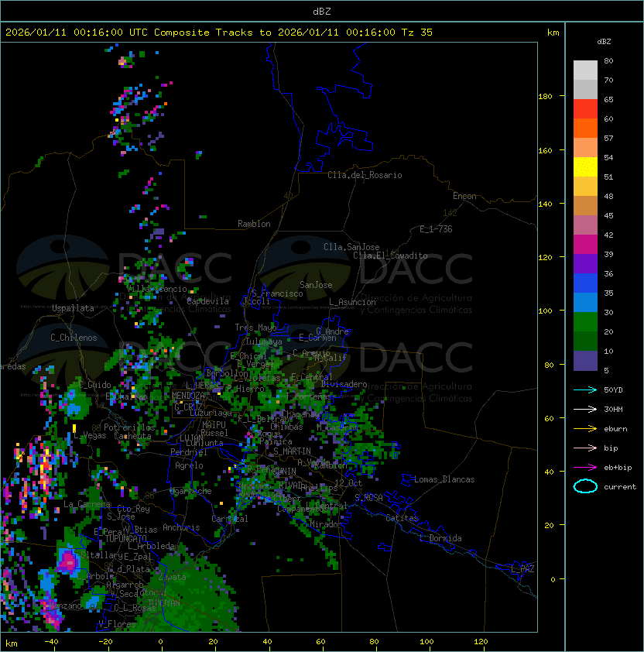Click the Potrerillos map label

point(129,427)
